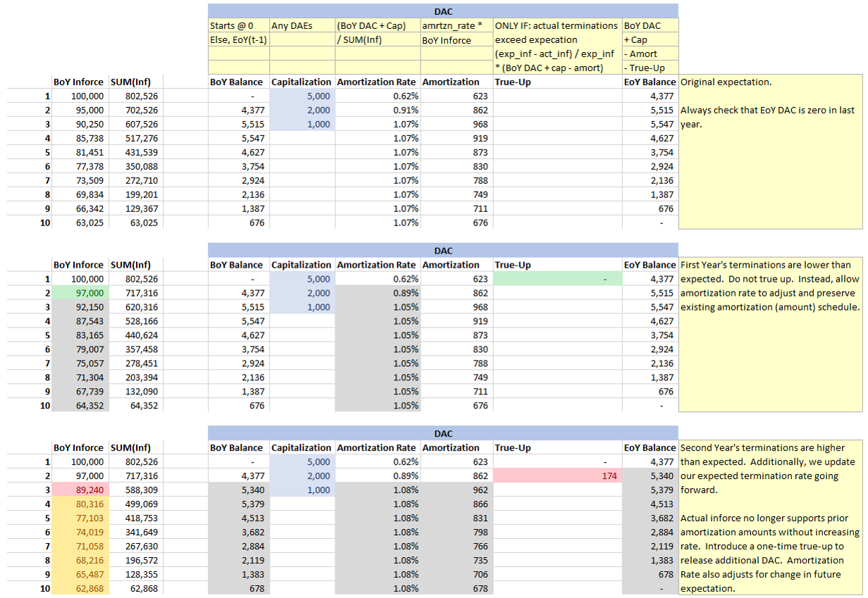Viewport: 868px width, 598px height.
Task: Select the 'Any DAEs' header cell
Action: tap(302, 26)
